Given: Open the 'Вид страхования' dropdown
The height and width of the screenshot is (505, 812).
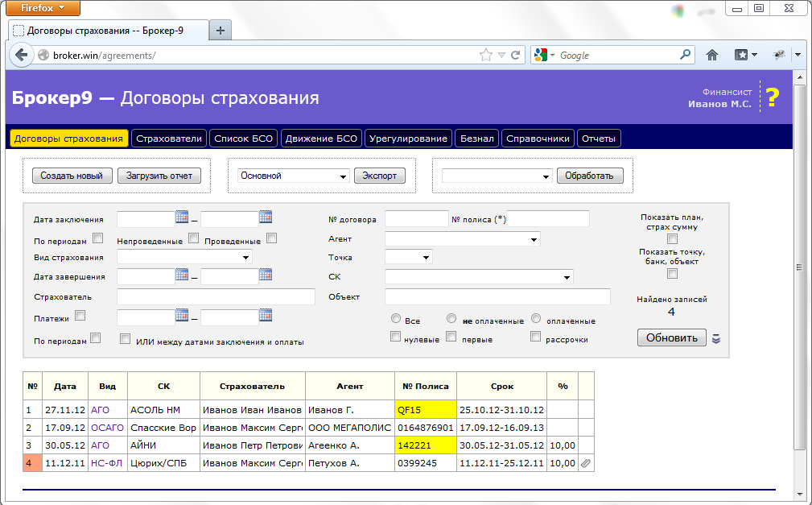Looking at the screenshot, I should click(185, 257).
